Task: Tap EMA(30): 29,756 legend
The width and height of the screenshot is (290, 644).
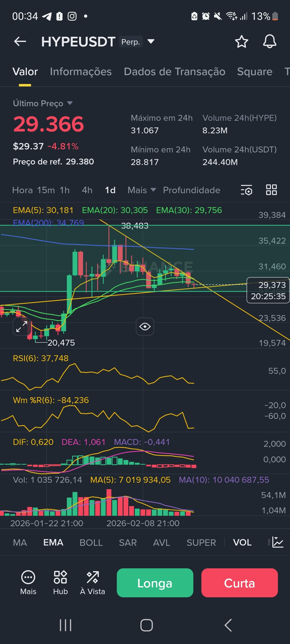Action: point(189,210)
